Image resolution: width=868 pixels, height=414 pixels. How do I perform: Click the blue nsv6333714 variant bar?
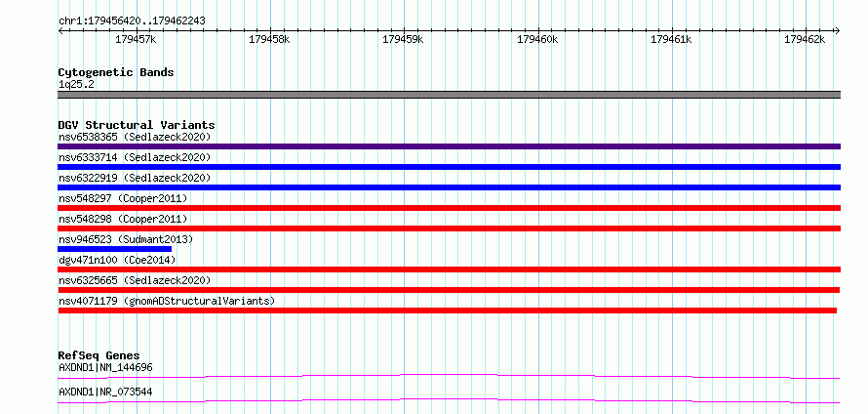tap(450, 167)
